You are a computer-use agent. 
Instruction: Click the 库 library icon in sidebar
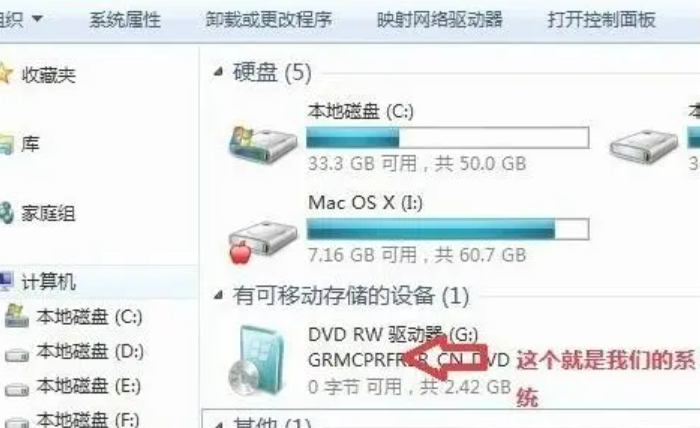pyautogui.click(x=6, y=144)
